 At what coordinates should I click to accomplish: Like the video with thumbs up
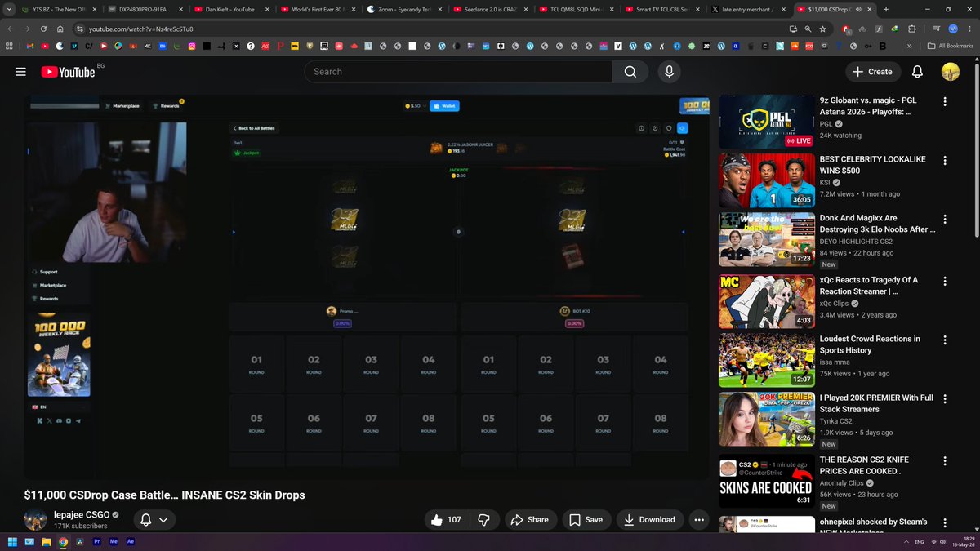coord(446,520)
